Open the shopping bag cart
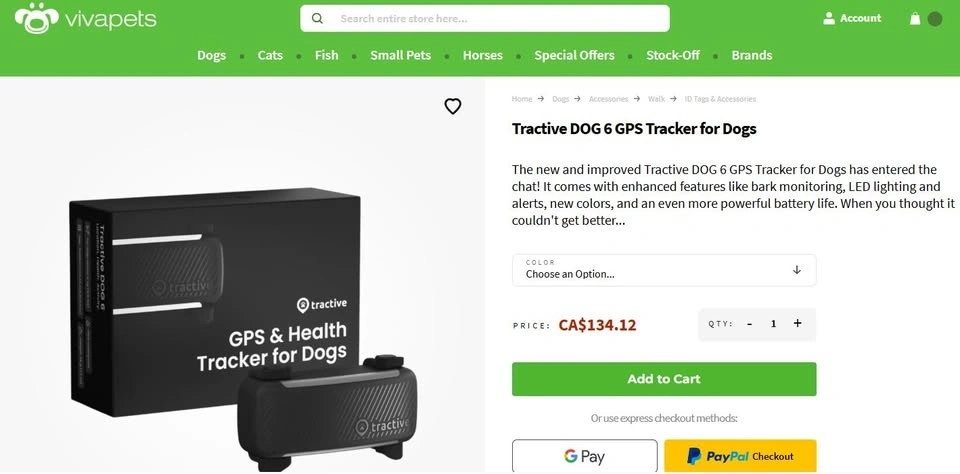Image resolution: width=960 pixels, height=474 pixels. pos(915,19)
